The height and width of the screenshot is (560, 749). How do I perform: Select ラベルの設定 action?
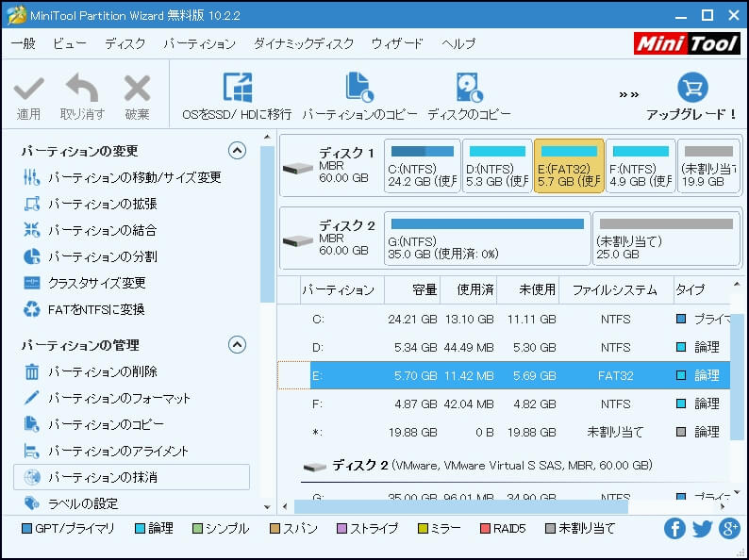[x=71, y=503]
